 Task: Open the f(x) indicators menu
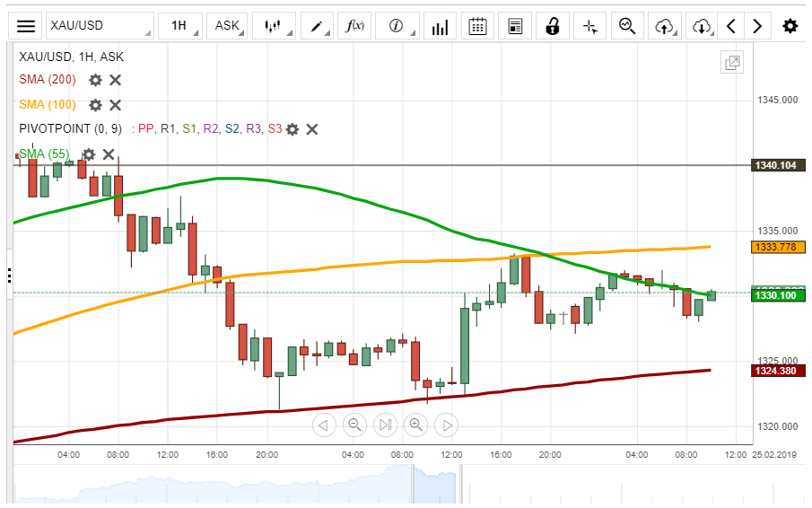[x=356, y=26]
